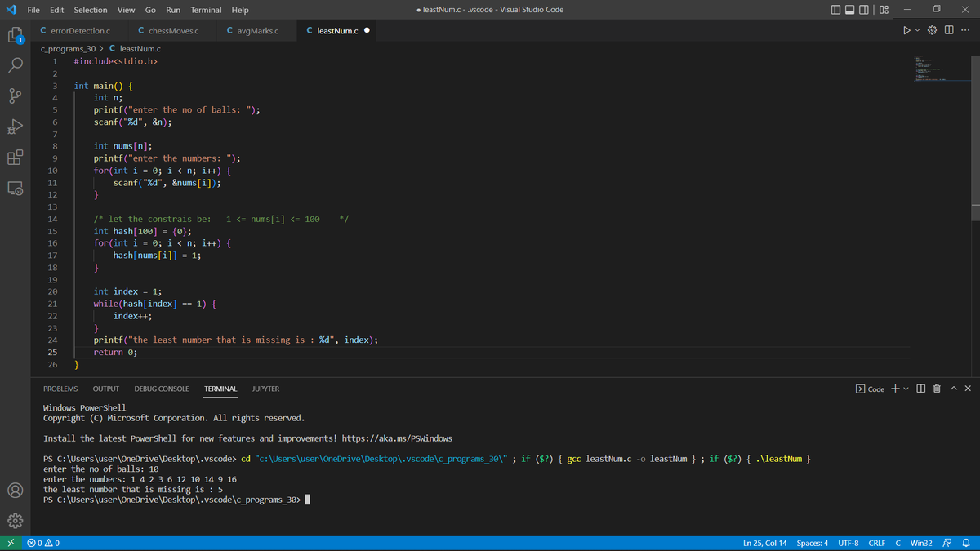Open the Extensions view
Screen dimensions: 980x551
[16, 158]
